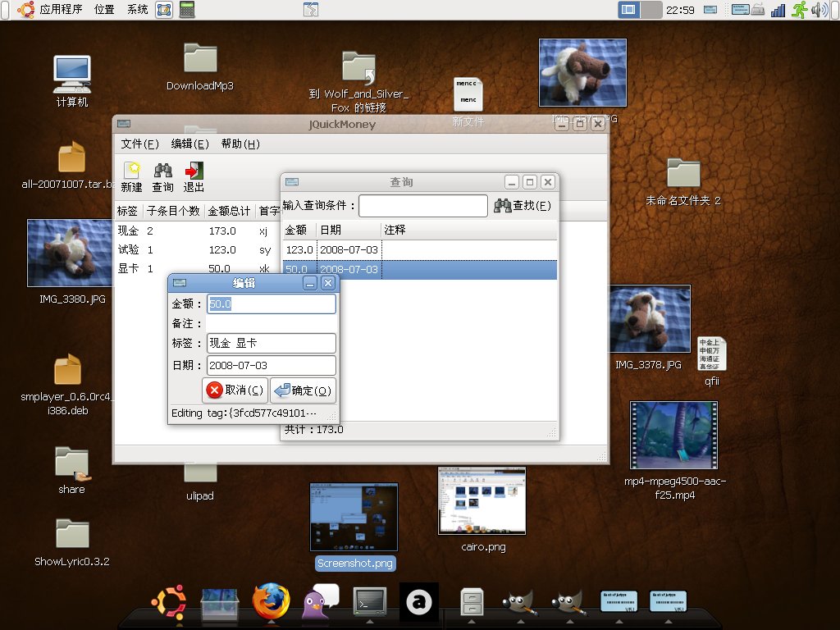This screenshot has height=630, width=840.
Task: Click the terminal icon in the dock
Action: 370,601
